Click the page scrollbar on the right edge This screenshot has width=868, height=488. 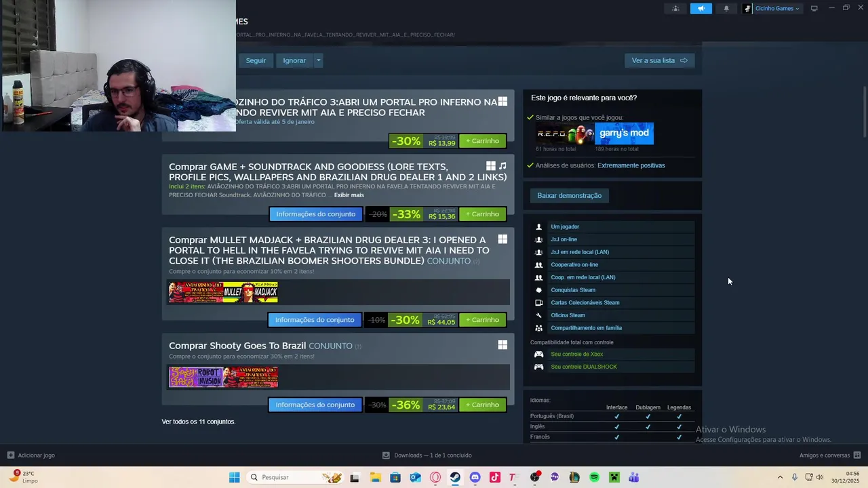click(865, 112)
